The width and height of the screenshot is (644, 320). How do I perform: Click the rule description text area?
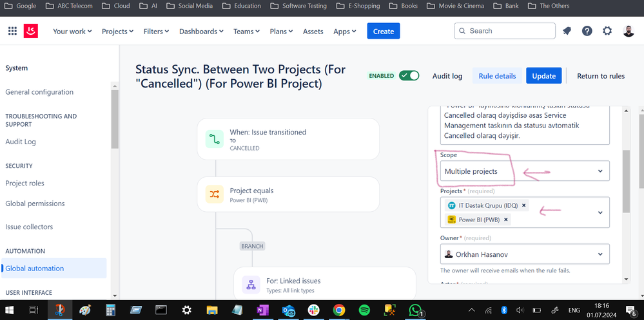pyautogui.click(x=525, y=125)
